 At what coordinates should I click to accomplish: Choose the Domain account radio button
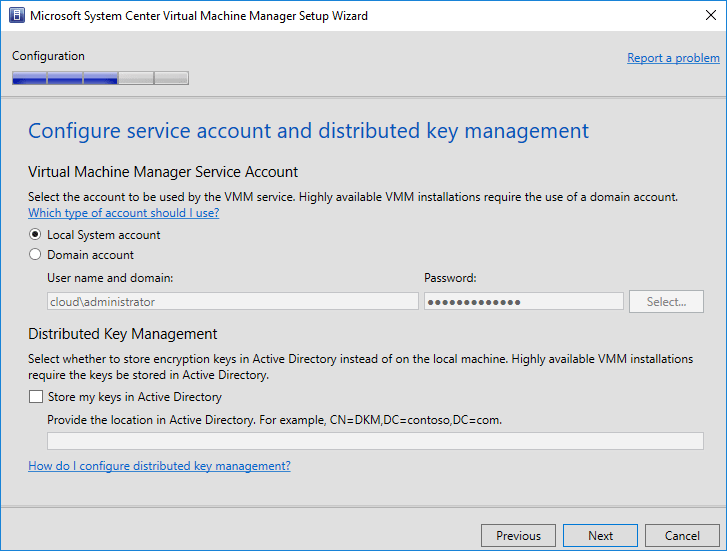(x=36, y=255)
